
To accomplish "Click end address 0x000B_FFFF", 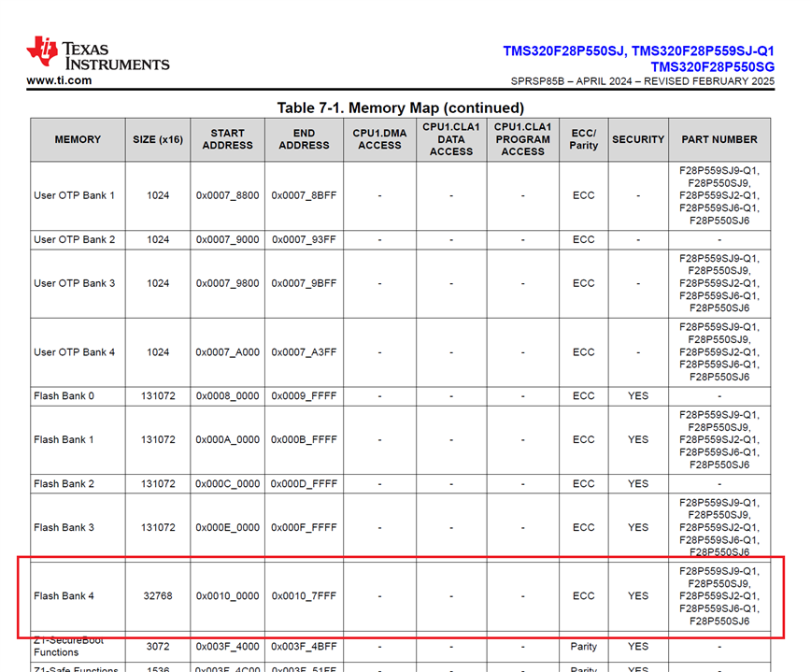I will pyautogui.click(x=305, y=439).
